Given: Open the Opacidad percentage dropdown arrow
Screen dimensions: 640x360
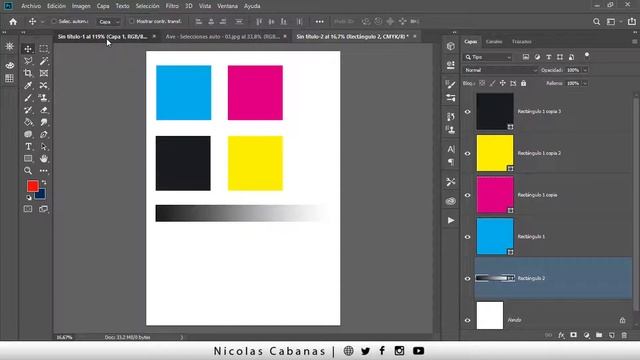Looking at the screenshot, I should [x=585, y=70].
